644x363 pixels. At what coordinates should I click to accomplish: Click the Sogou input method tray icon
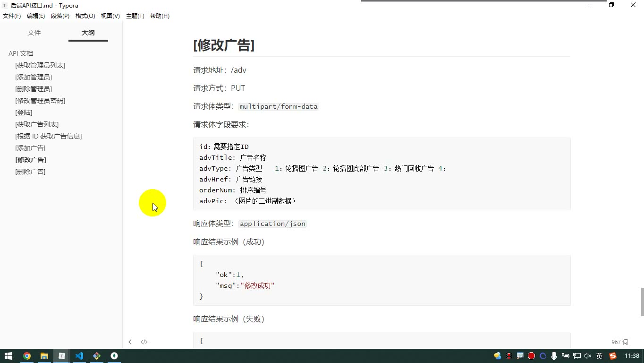[x=613, y=356]
